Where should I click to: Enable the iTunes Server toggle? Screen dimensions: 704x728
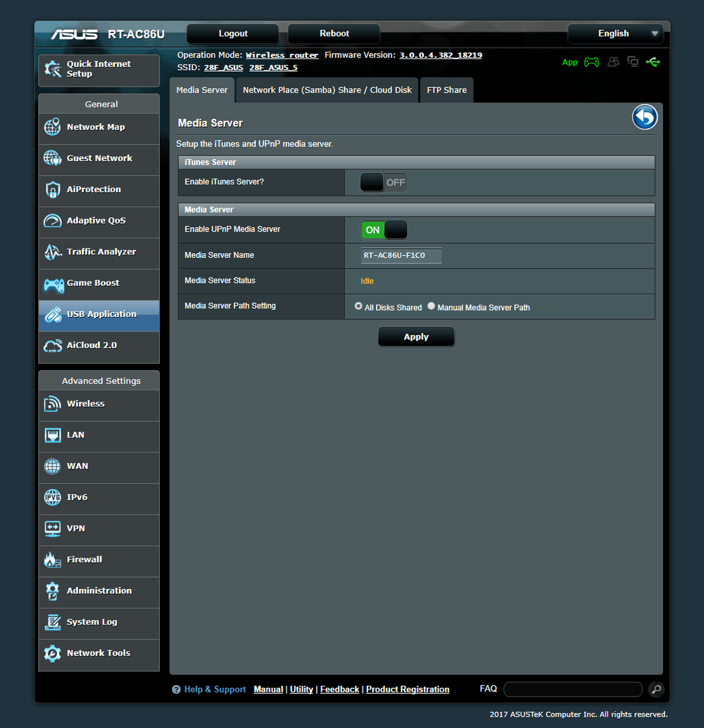tap(384, 183)
